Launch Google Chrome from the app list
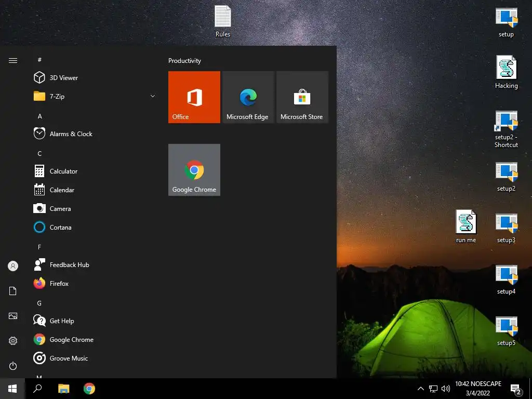The height and width of the screenshot is (399, 532). pyautogui.click(x=95, y=340)
